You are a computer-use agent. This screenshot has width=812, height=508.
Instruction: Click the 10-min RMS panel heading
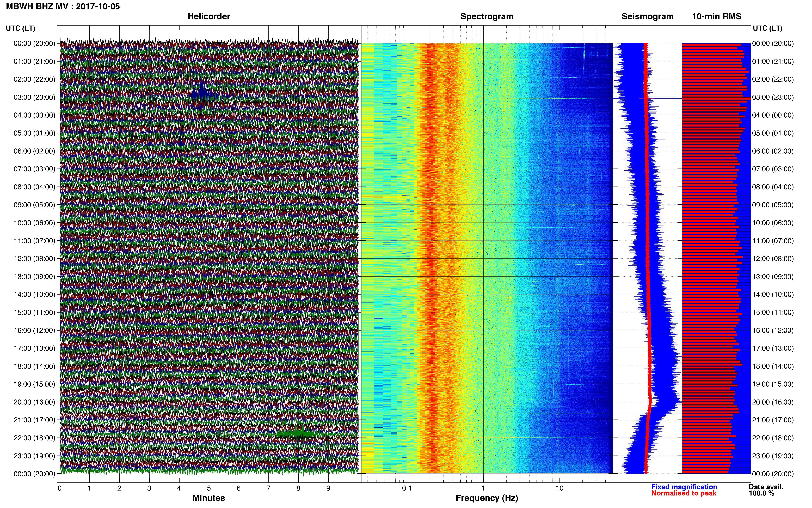point(717,16)
